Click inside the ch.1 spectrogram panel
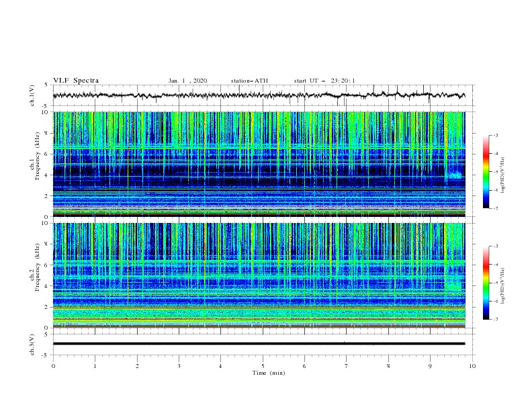The height and width of the screenshot is (411, 532). (259, 164)
